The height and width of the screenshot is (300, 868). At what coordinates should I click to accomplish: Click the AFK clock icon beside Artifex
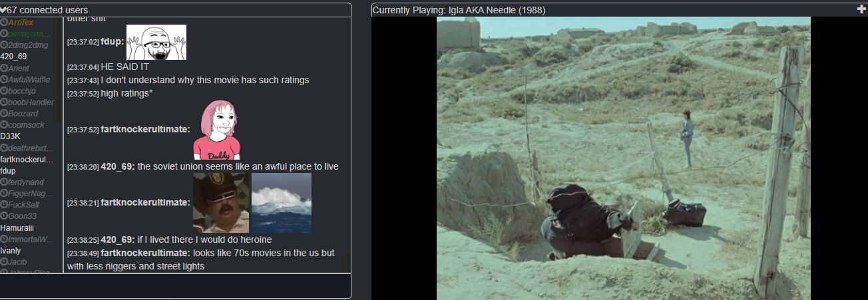coord(4,23)
